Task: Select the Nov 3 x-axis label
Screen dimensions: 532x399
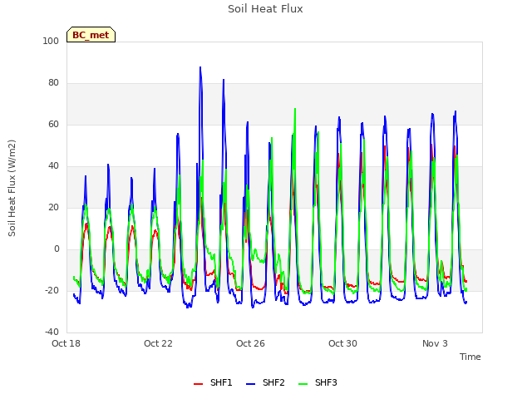Action: click(x=435, y=343)
